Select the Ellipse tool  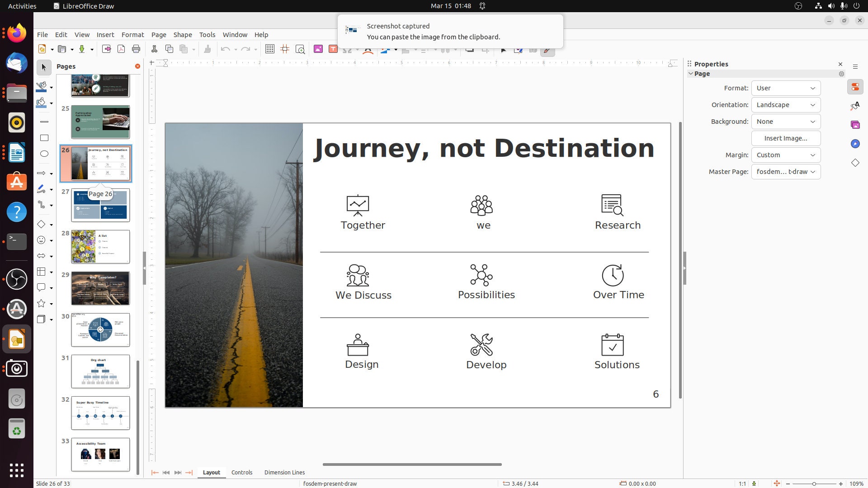[x=44, y=154]
